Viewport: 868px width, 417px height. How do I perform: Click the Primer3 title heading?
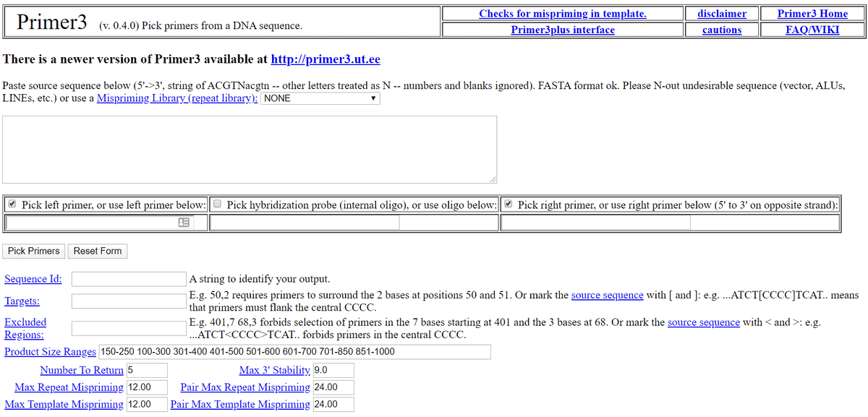point(51,22)
